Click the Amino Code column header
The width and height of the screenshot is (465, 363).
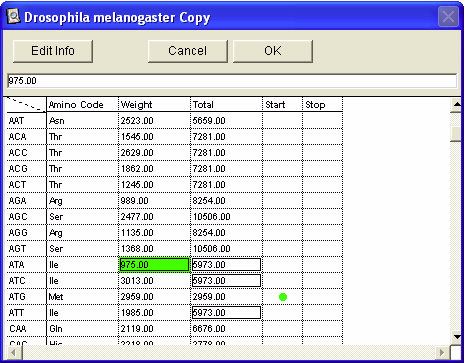tap(82, 105)
